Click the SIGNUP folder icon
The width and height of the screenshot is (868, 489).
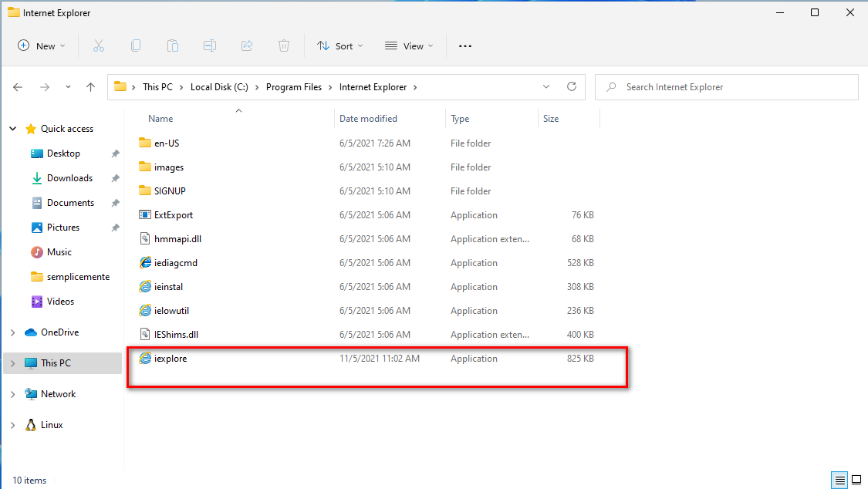coord(145,191)
